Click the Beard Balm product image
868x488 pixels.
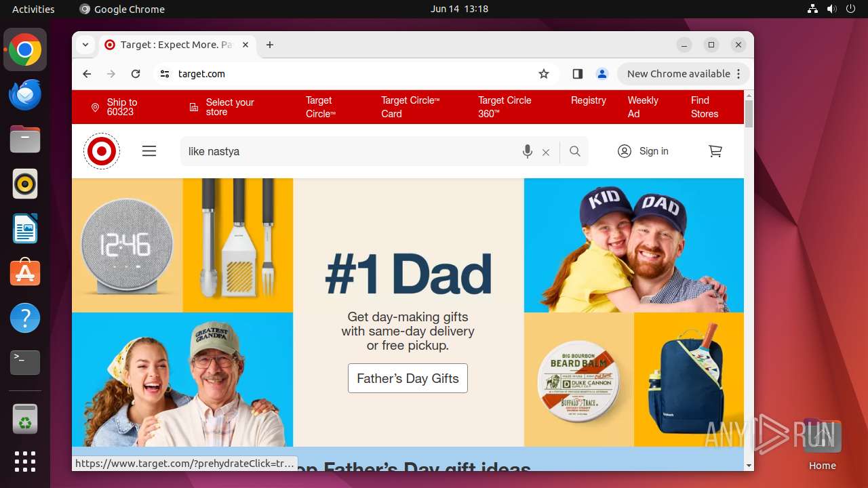tap(579, 380)
